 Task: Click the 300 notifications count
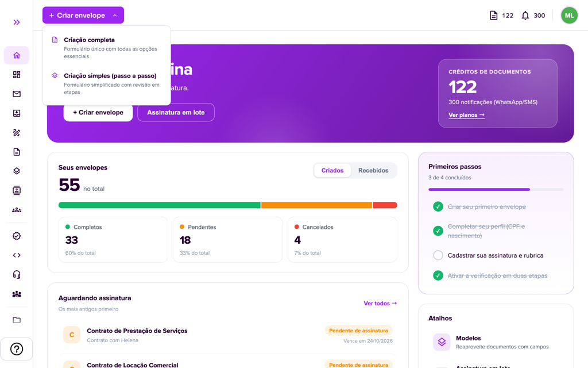539,16
